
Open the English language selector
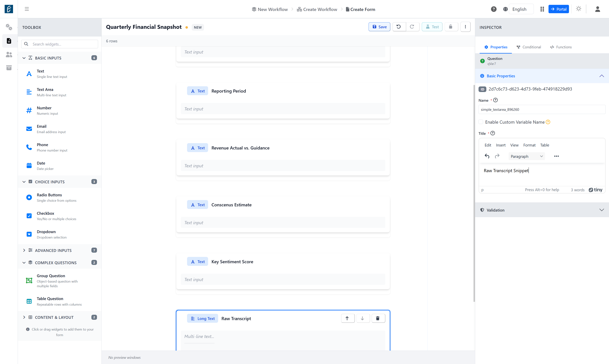pyautogui.click(x=521, y=9)
